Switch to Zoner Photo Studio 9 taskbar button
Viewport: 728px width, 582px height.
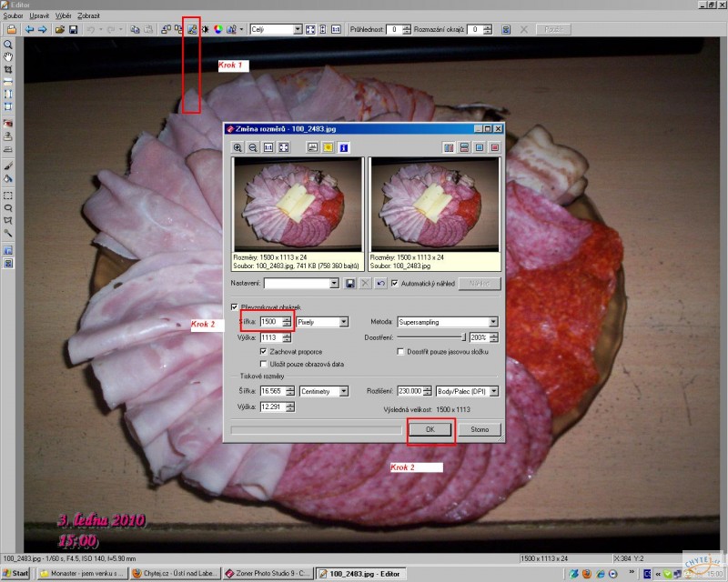coord(268,574)
